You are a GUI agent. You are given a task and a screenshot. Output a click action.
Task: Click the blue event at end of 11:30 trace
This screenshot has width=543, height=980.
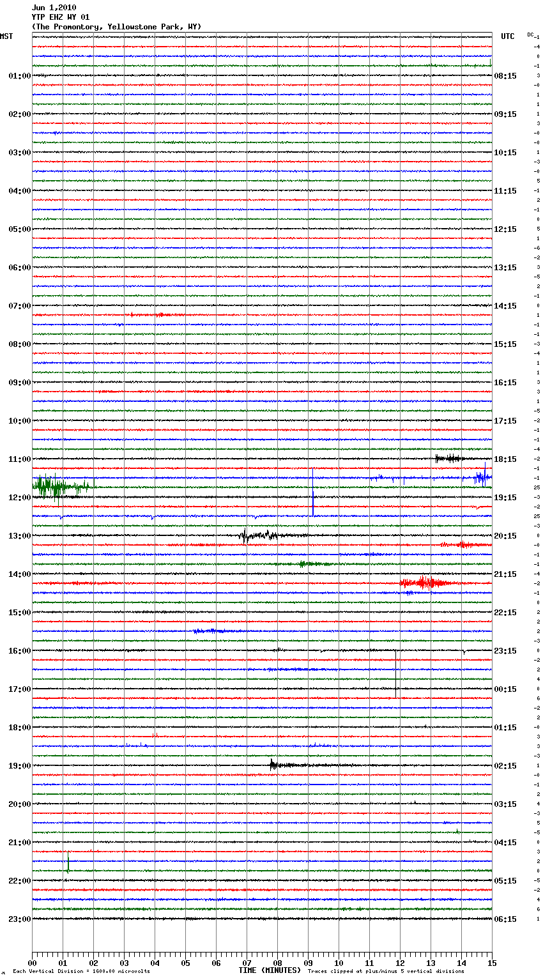(x=483, y=476)
